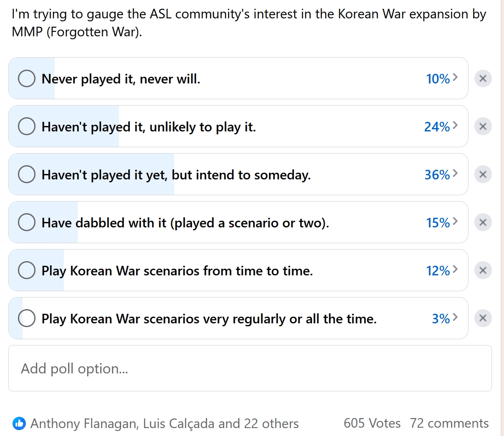
Task: Choose "Play Korean War scenarios from time to time"
Action: pos(27,270)
